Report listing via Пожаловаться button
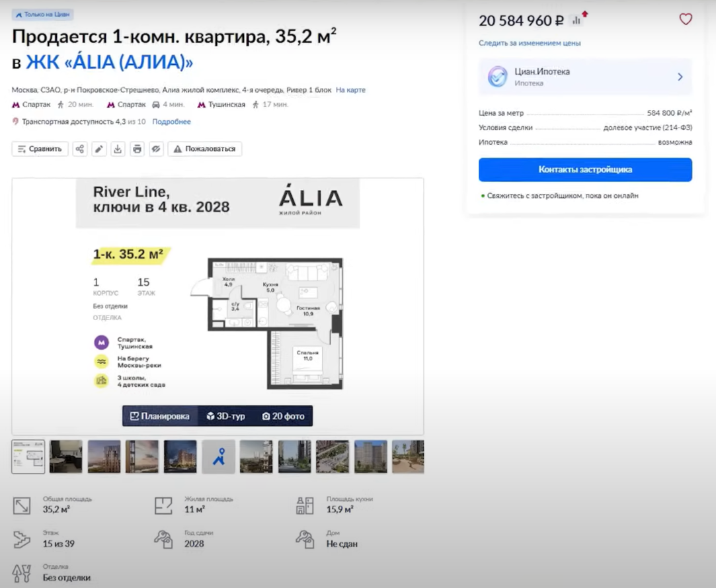 204,149
